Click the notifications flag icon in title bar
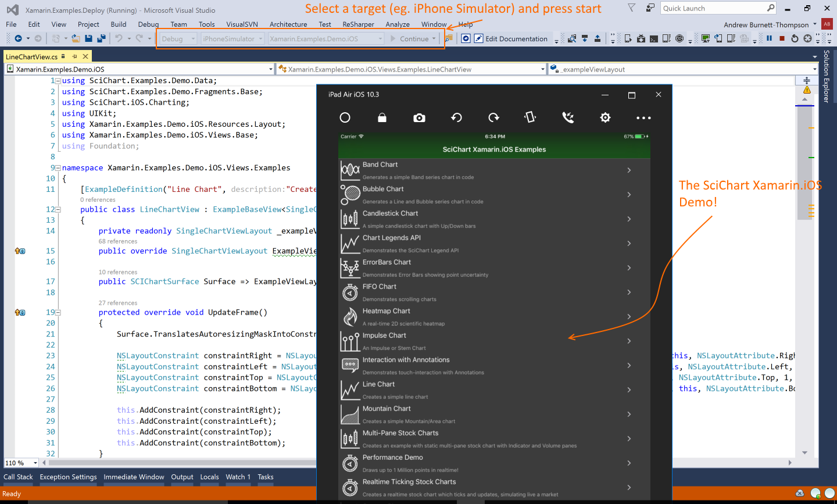This screenshot has width=837, height=504. click(x=632, y=8)
